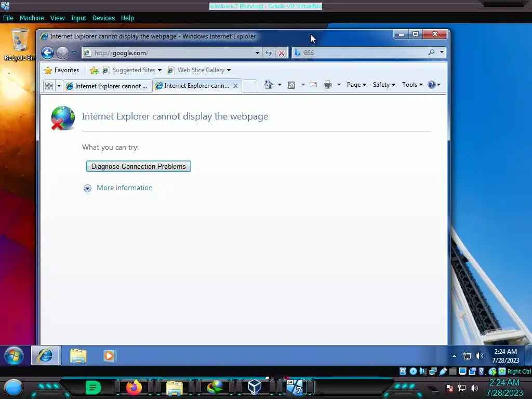Open the Tools menu dropdown
Screen dimensions: 532x399
point(412,85)
